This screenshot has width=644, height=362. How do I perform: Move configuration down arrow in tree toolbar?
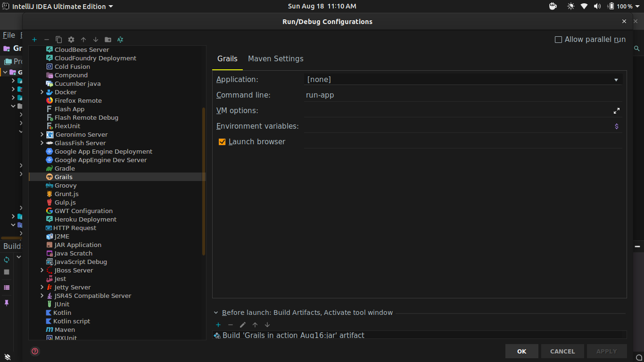click(96, 40)
